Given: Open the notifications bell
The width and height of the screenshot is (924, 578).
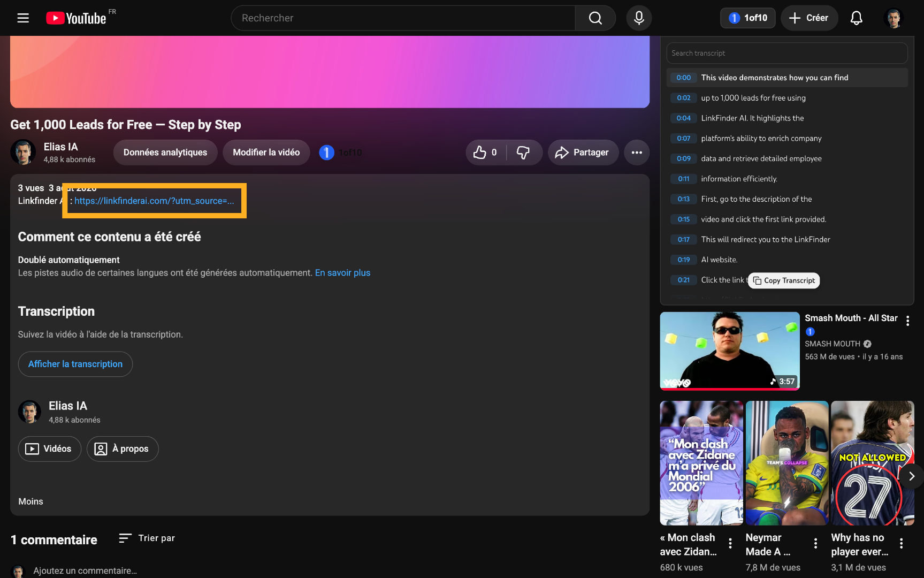Looking at the screenshot, I should click(x=857, y=18).
